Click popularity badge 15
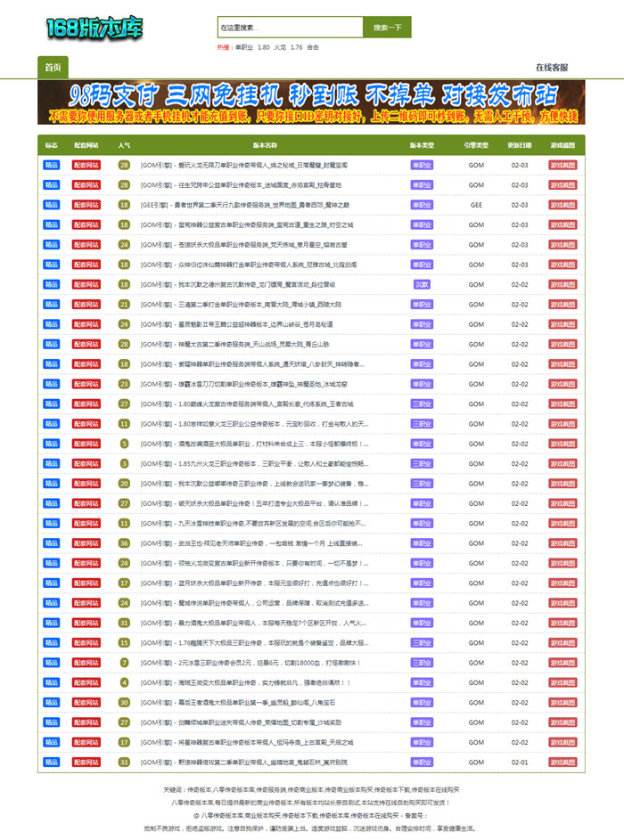Image resolution: width=624 pixels, height=840 pixels. (x=124, y=643)
